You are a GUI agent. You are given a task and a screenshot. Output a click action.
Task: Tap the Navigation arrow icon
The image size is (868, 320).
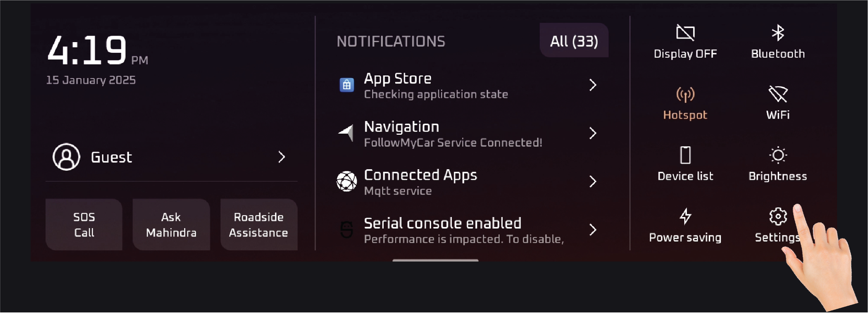346,133
